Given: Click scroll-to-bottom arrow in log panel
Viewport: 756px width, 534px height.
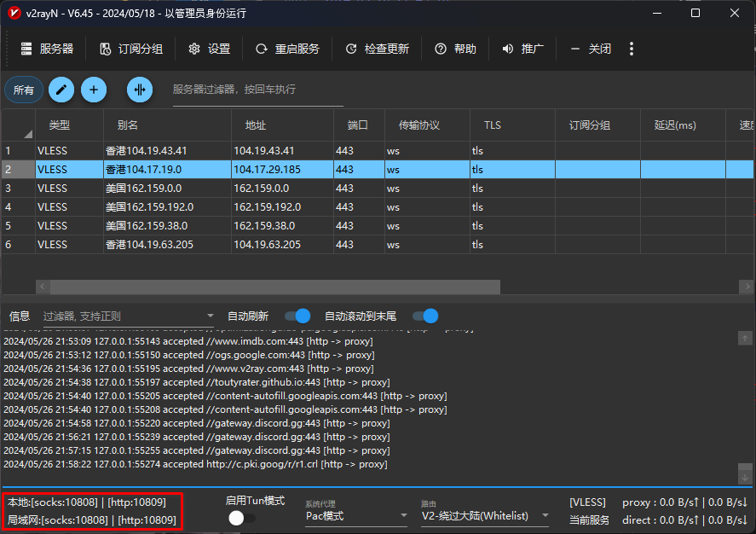Looking at the screenshot, I should pos(745,476).
